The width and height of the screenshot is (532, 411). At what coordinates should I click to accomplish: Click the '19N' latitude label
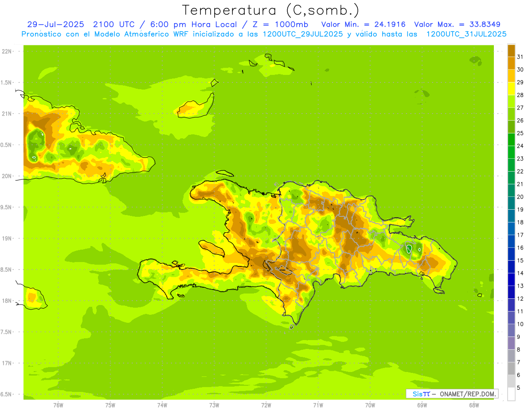(x=6, y=238)
